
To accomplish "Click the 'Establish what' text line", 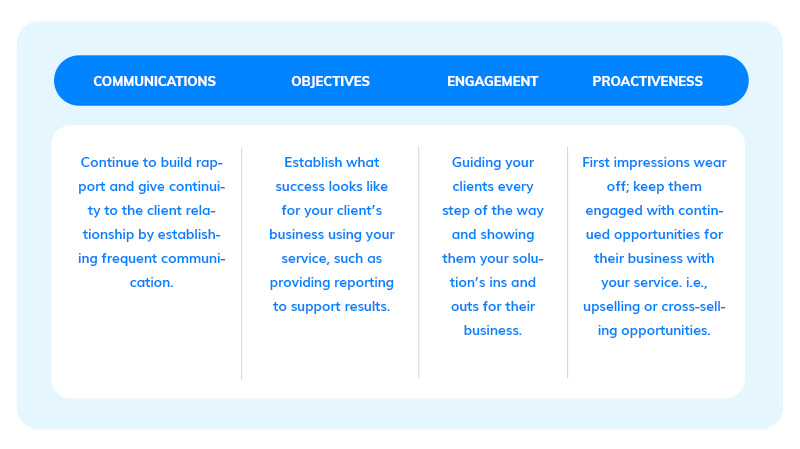I will 332,162.
